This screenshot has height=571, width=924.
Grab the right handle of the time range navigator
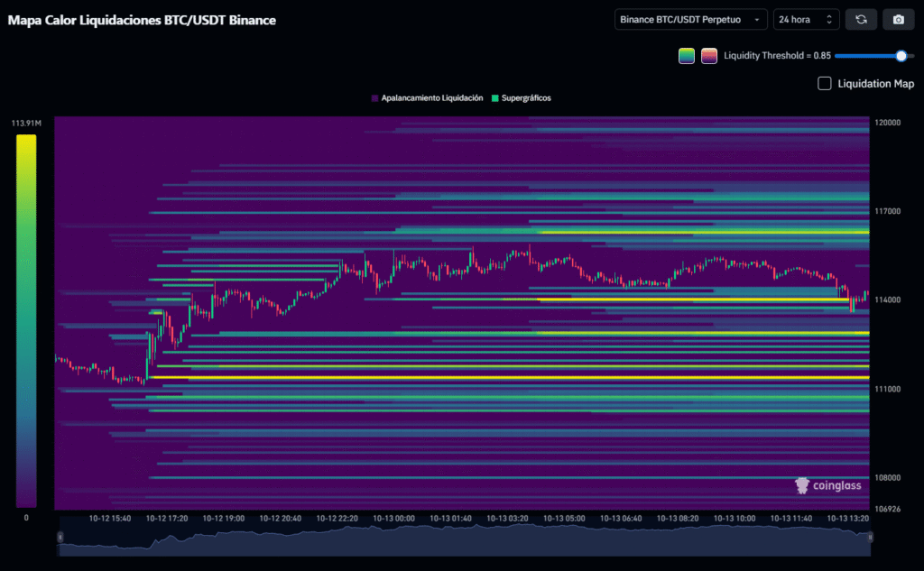[x=871, y=537]
